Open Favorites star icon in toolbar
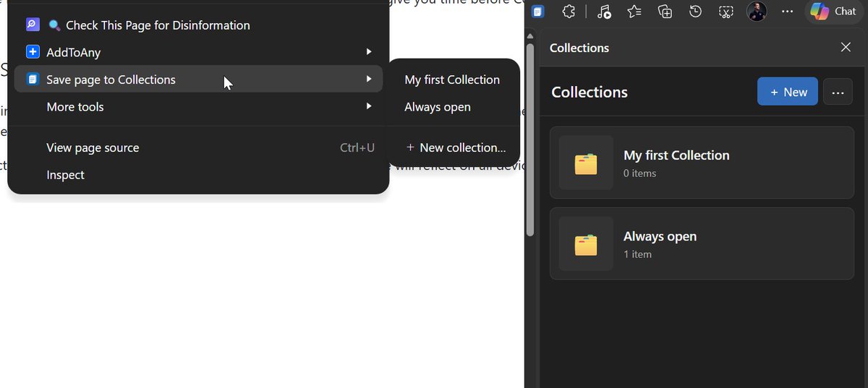The image size is (868, 388). [x=634, y=12]
